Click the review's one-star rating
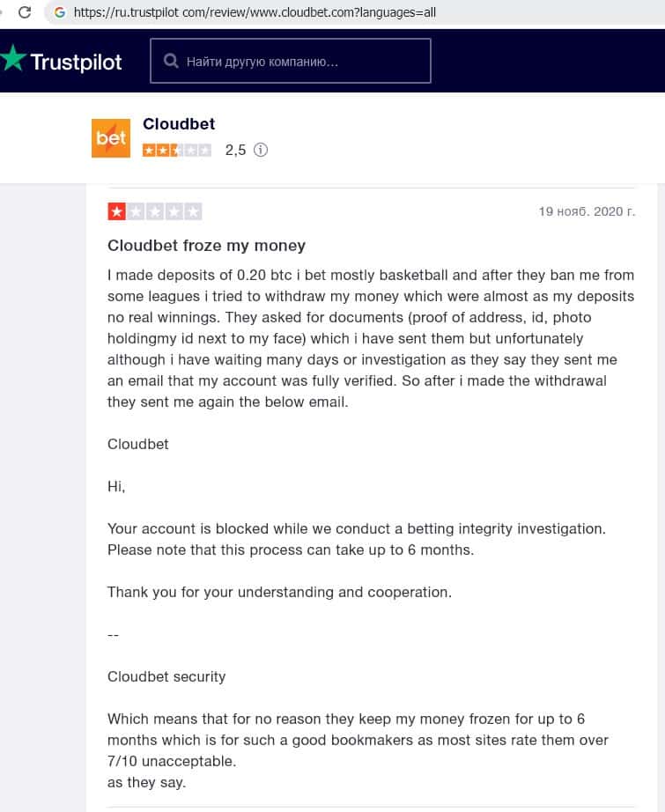665x812 pixels. click(154, 211)
